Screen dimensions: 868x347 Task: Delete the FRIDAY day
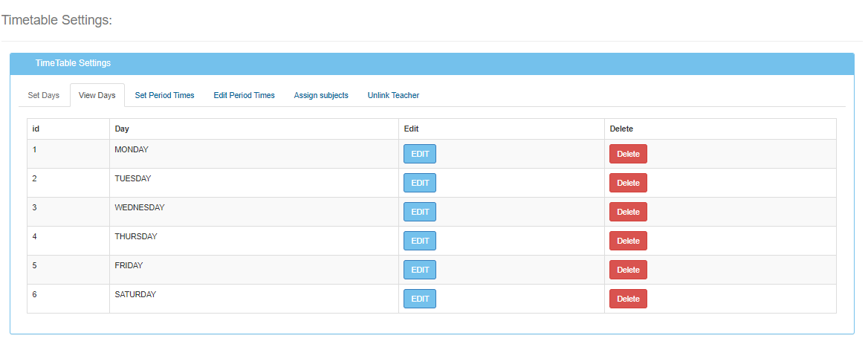tap(628, 270)
